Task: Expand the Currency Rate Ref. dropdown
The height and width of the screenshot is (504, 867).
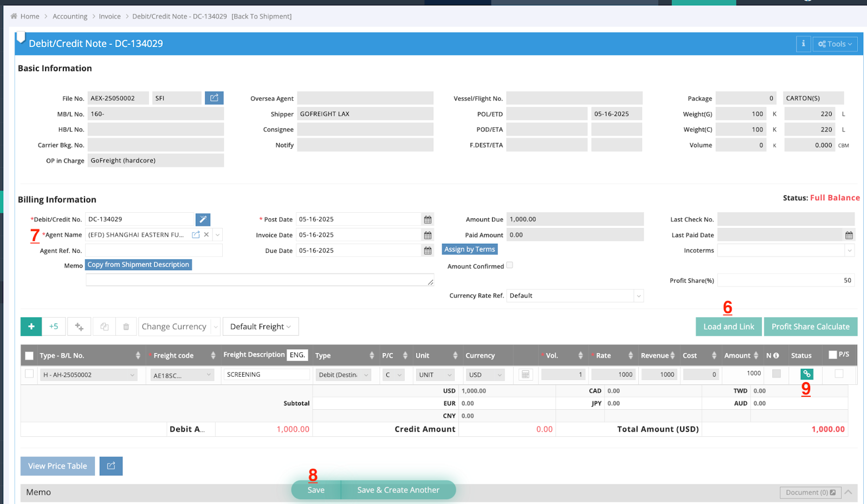Action: (x=638, y=296)
